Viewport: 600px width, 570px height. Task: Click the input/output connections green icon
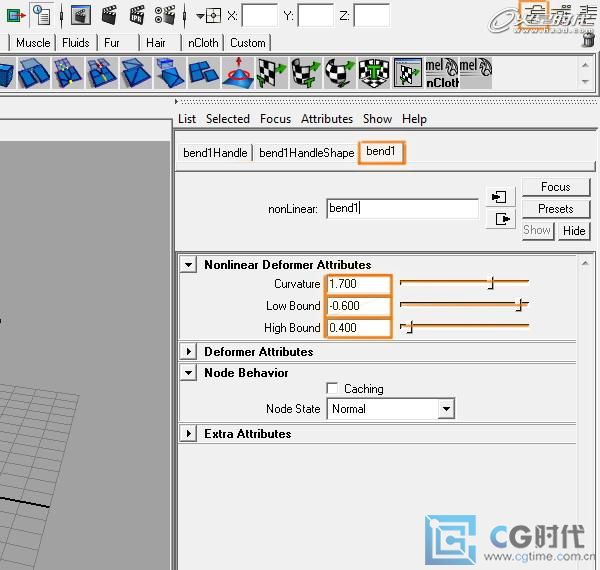pos(16,15)
